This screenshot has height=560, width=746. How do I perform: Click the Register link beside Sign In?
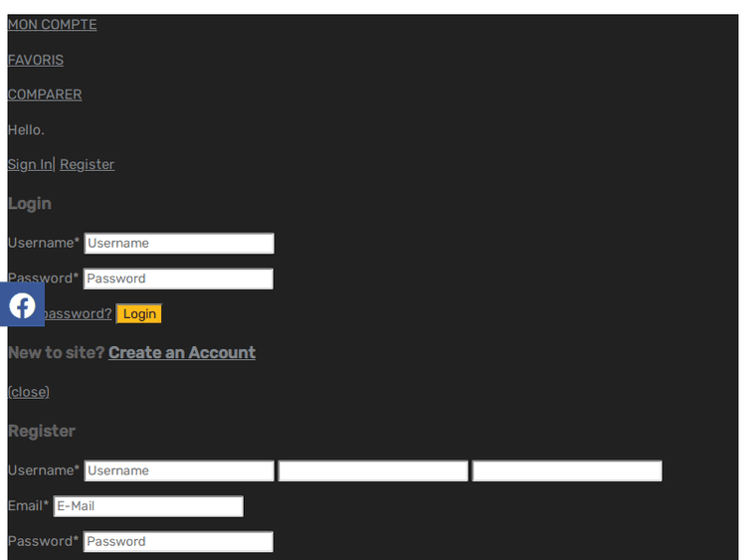87,165
